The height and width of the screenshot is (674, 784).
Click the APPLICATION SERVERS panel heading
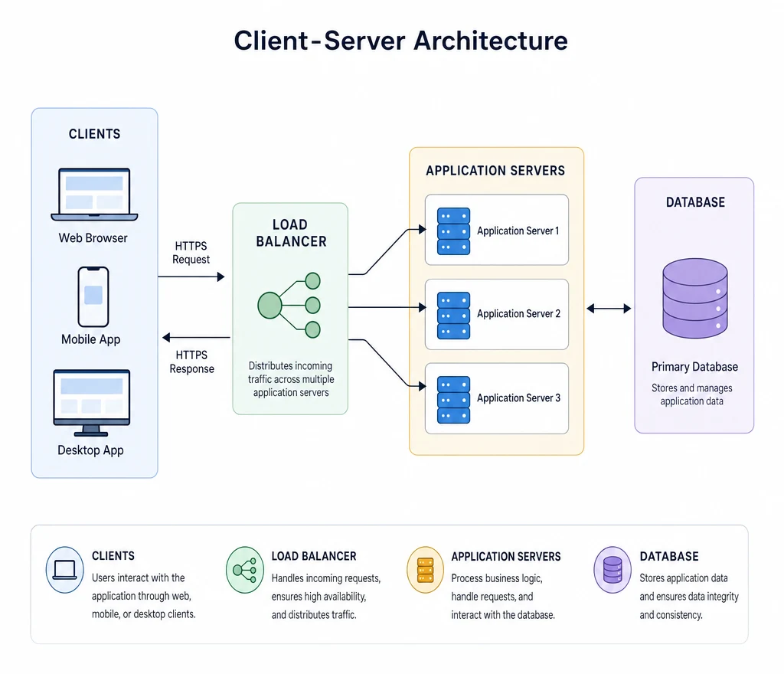tap(495, 171)
